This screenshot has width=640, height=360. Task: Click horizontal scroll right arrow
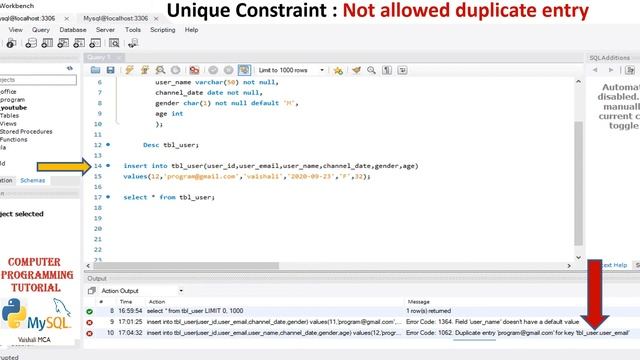tap(569, 266)
